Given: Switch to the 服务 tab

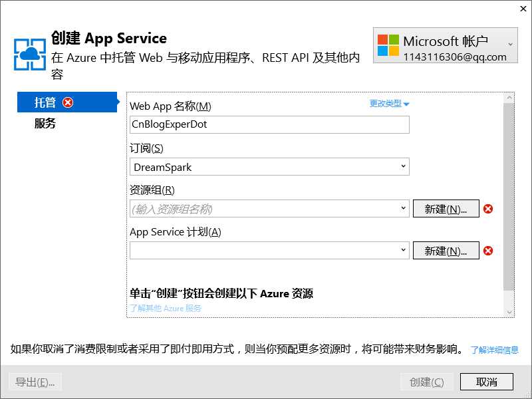Looking at the screenshot, I should [45, 124].
